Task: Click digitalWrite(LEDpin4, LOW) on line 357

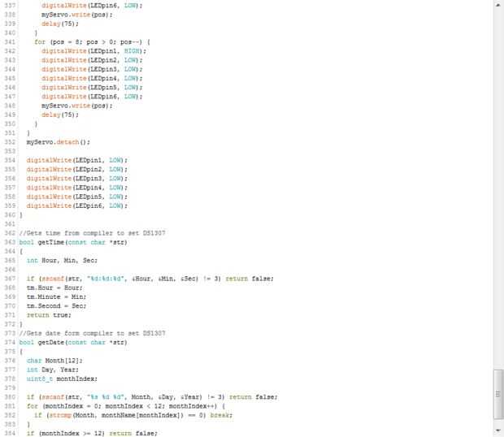Action: click(x=77, y=188)
